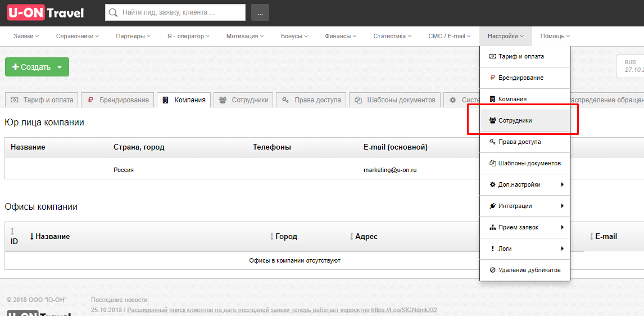Click the U-ON Travel logo
644x316 pixels.
coord(46,12)
